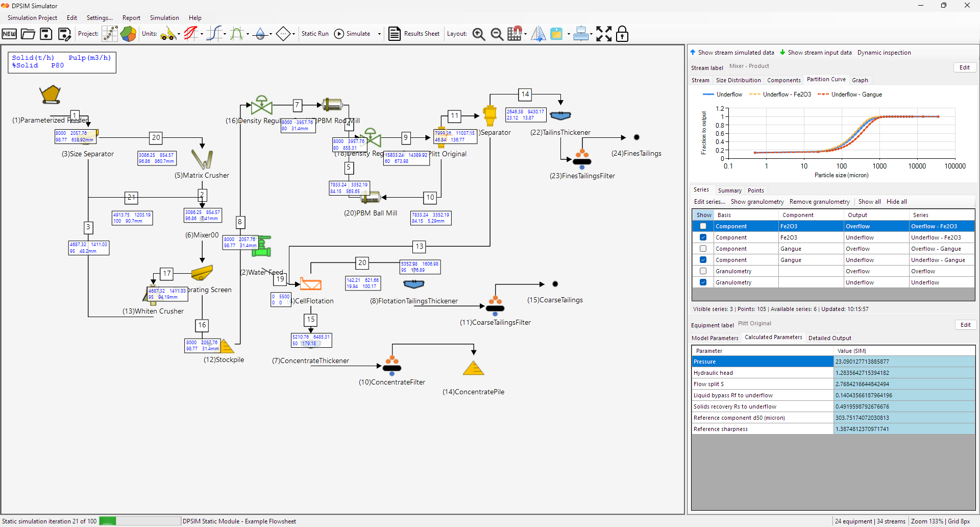Click the red curves units icon
Screen dimensions: 980x527
coord(191,34)
